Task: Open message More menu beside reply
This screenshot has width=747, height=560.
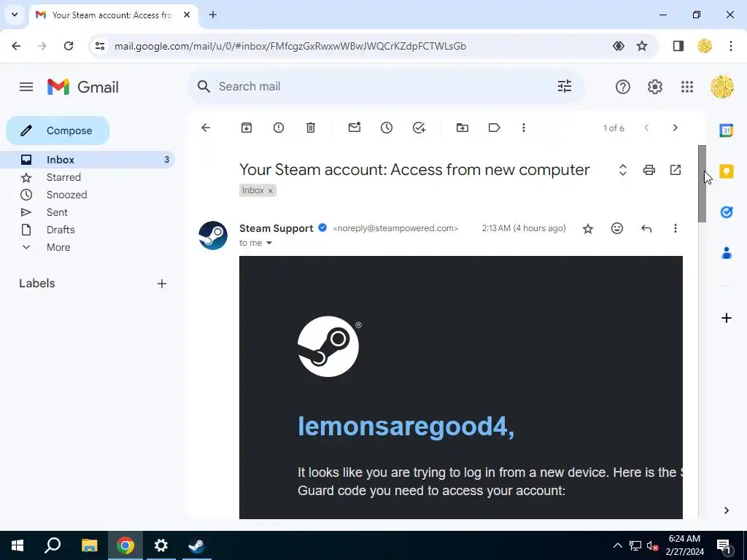Action: (675, 228)
